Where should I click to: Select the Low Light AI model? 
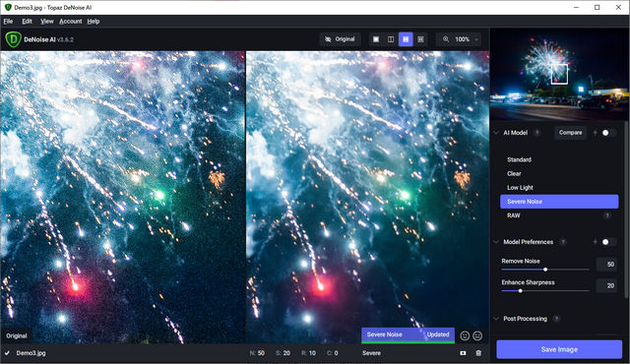[559, 188]
